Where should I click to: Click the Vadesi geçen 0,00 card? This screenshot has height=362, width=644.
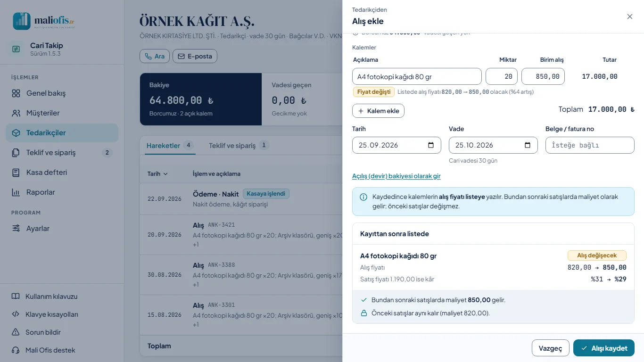[302, 99]
